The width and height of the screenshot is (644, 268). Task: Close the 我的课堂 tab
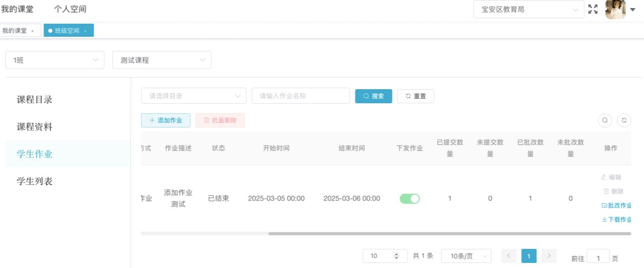(x=33, y=31)
